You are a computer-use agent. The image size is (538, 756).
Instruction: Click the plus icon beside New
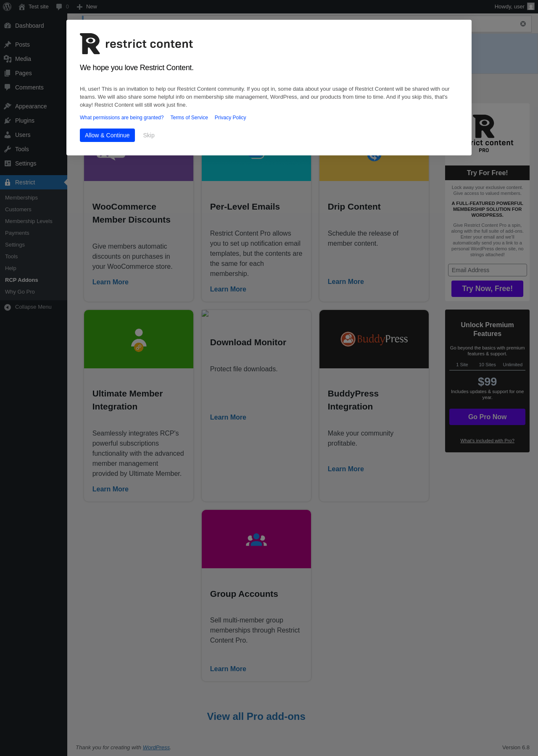[x=79, y=7]
